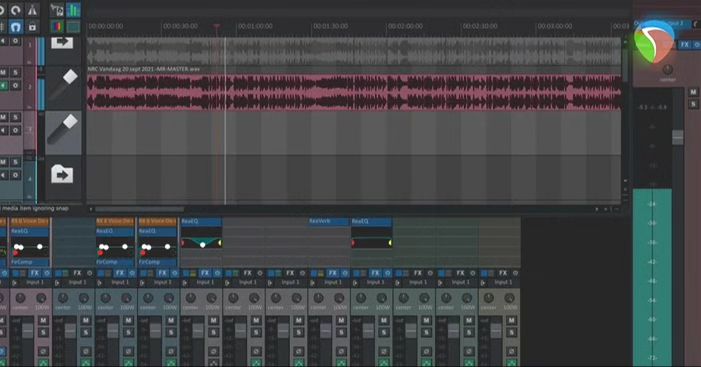This screenshot has height=367, width=701.
Task: Solo track 2 in the track panel
Action: coord(16,72)
